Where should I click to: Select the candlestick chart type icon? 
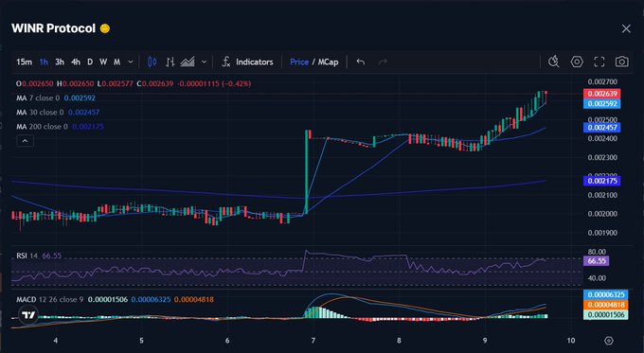pyautogui.click(x=152, y=62)
